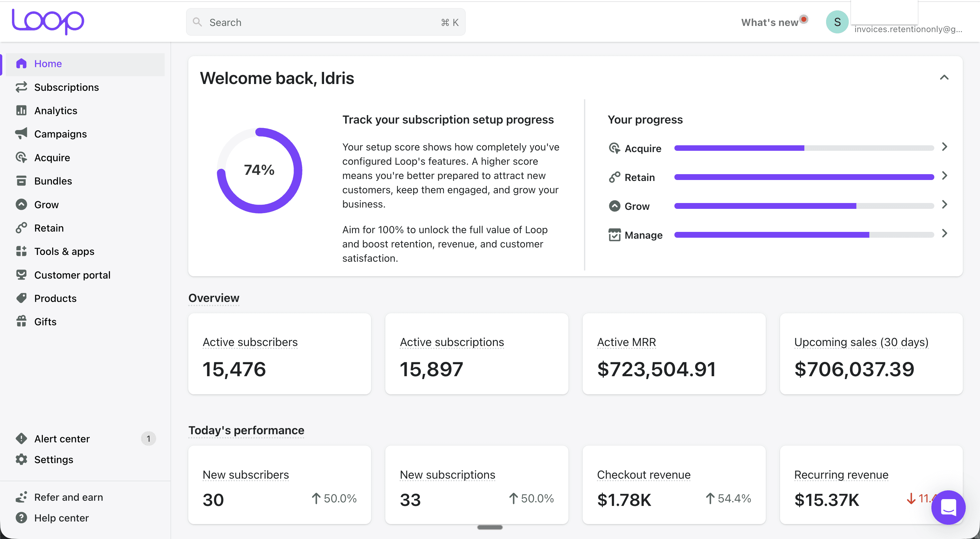Screen dimensions: 980x539
Task: Go to Customer portal menu item
Action: (72, 275)
